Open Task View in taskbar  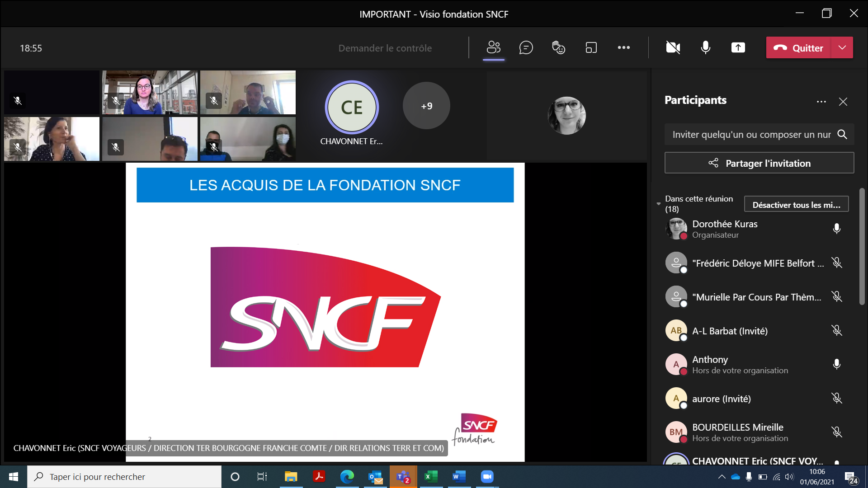262,477
